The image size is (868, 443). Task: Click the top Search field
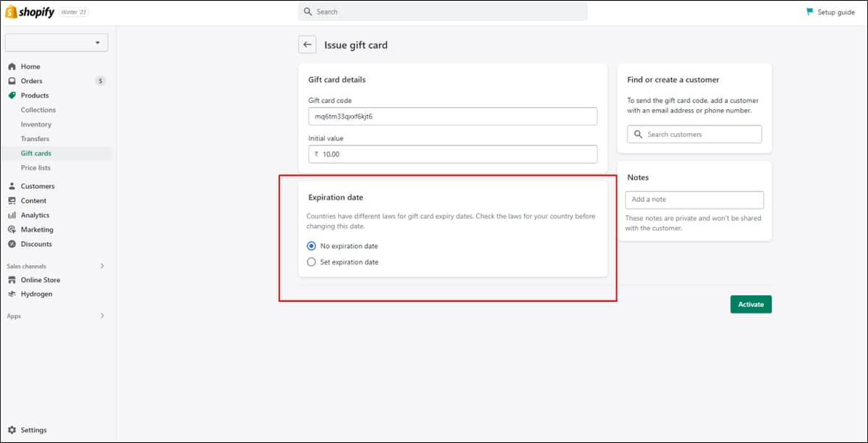point(443,12)
